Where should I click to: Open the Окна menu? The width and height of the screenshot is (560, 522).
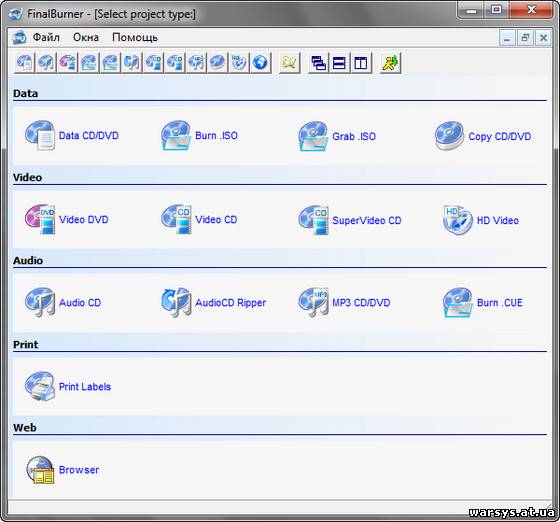point(86,37)
